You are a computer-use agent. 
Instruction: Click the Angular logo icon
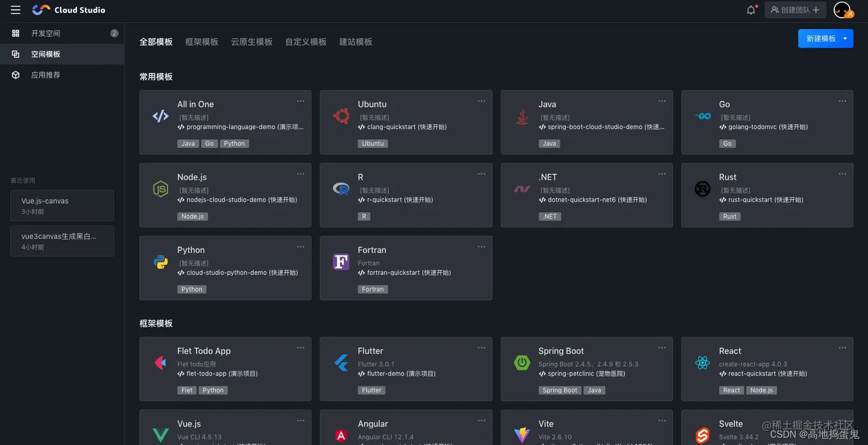(341, 436)
